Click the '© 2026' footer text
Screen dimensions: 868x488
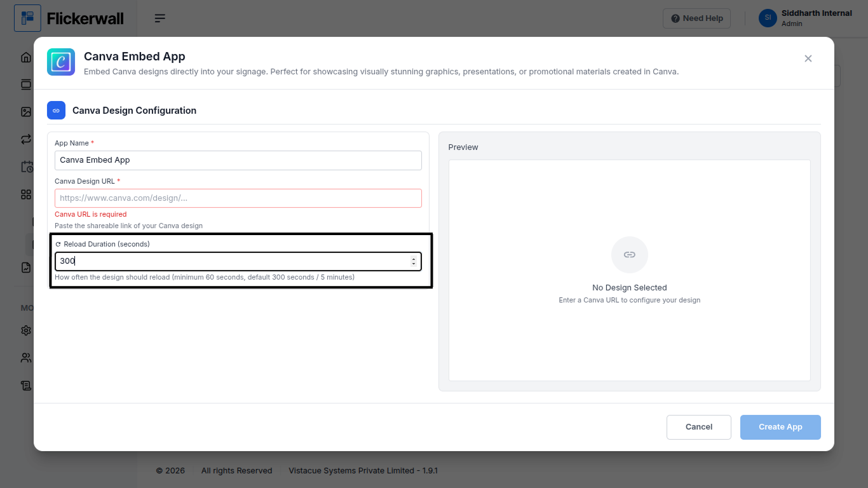pyautogui.click(x=171, y=471)
